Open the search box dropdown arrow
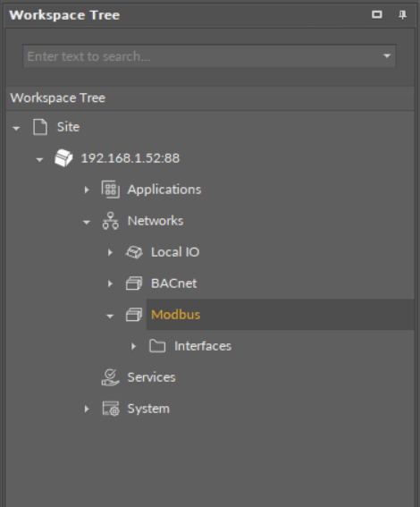420x507 pixels. click(387, 56)
